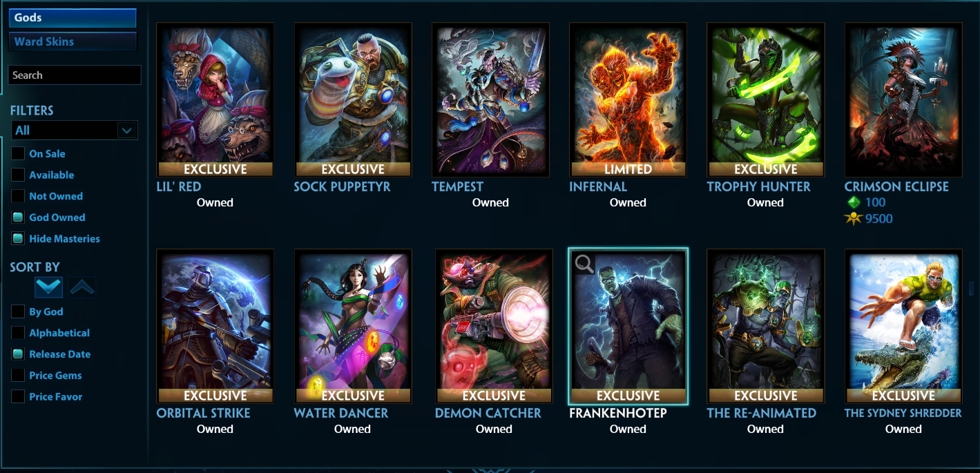
Task: Select the Gods tab
Action: coord(73,17)
